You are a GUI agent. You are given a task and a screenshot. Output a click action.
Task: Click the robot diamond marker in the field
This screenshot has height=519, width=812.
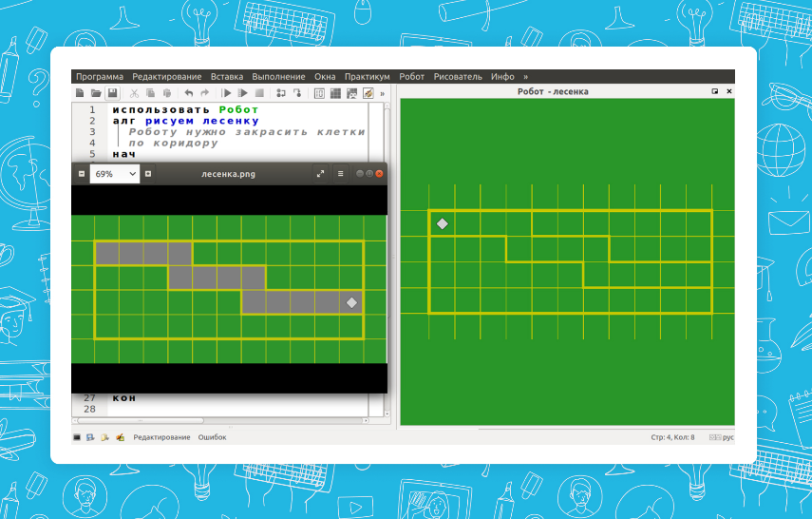pos(442,223)
